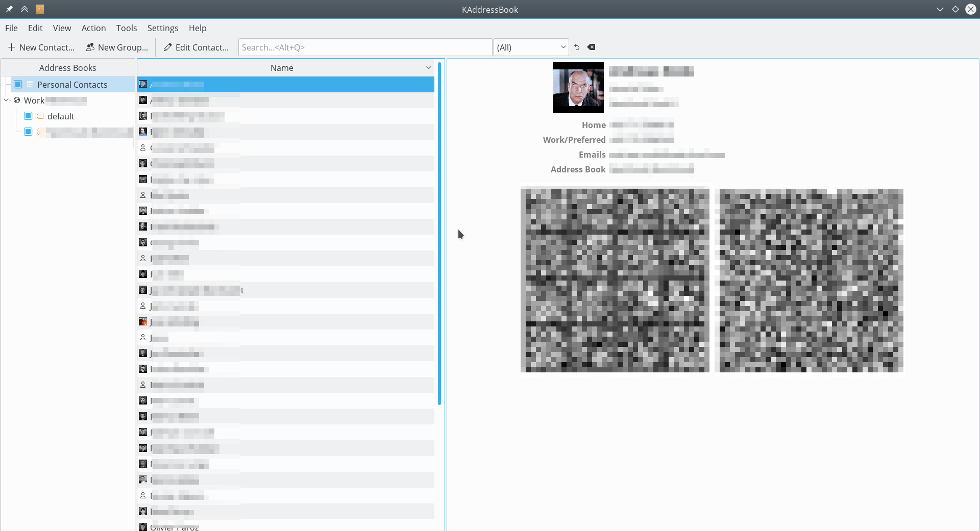The image size is (980, 531).
Task: Open the Settings menu
Action: pyautogui.click(x=162, y=28)
